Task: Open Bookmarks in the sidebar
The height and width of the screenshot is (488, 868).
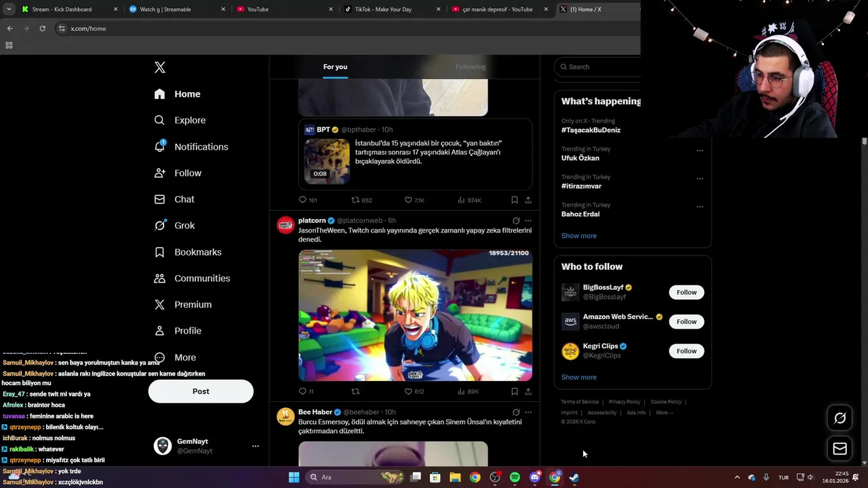Action: pyautogui.click(x=189, y=252)
